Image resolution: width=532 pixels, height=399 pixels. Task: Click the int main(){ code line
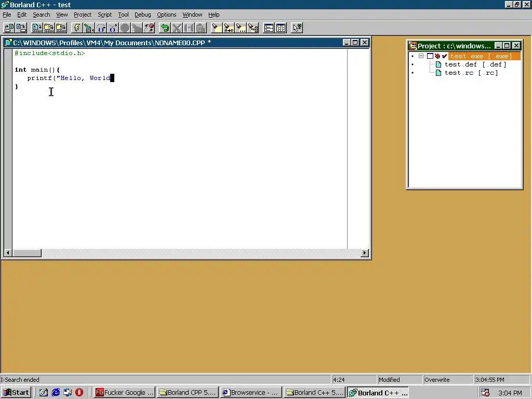[x=37, y=70]
